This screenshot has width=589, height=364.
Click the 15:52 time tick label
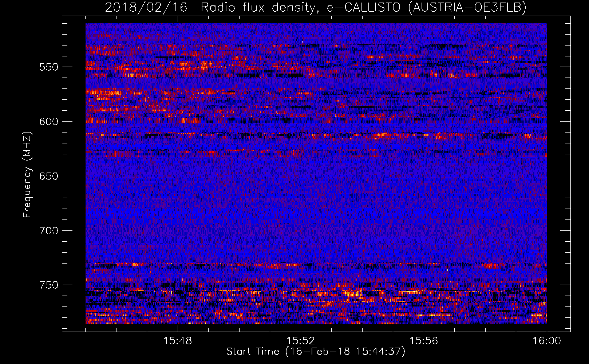point(301,341)
